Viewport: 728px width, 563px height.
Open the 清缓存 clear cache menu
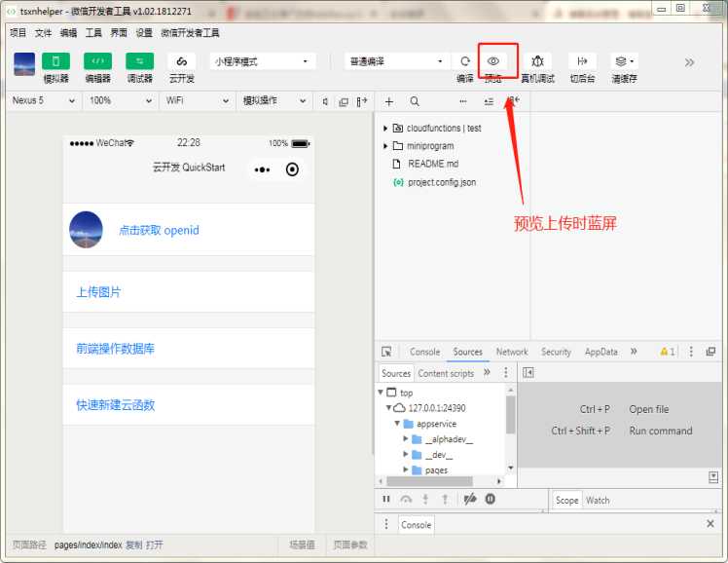(624, 60)
